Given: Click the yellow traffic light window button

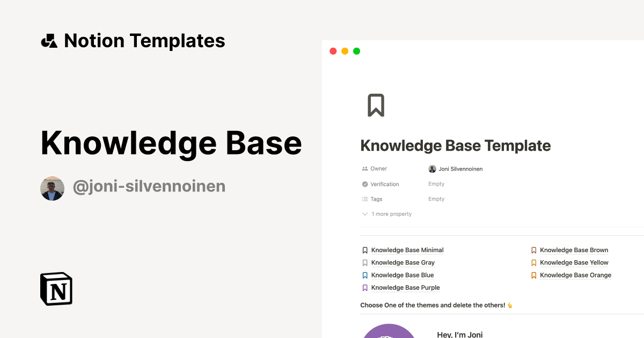Looking at the screenshot, I should [x=345, y=50].
